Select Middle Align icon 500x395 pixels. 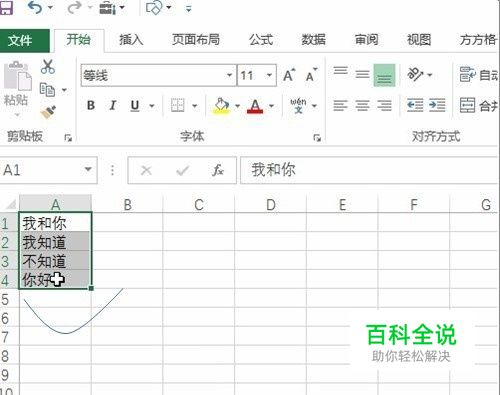coord(362,74)
